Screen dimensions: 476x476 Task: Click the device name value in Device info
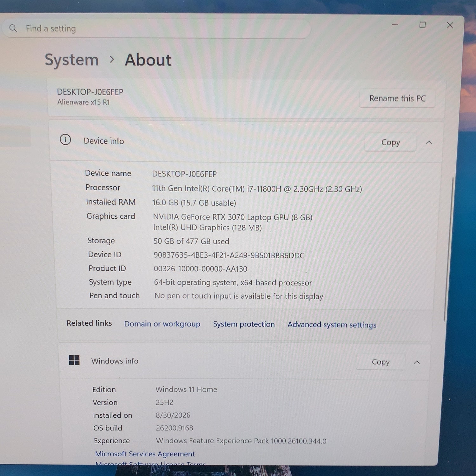(184, 174)
